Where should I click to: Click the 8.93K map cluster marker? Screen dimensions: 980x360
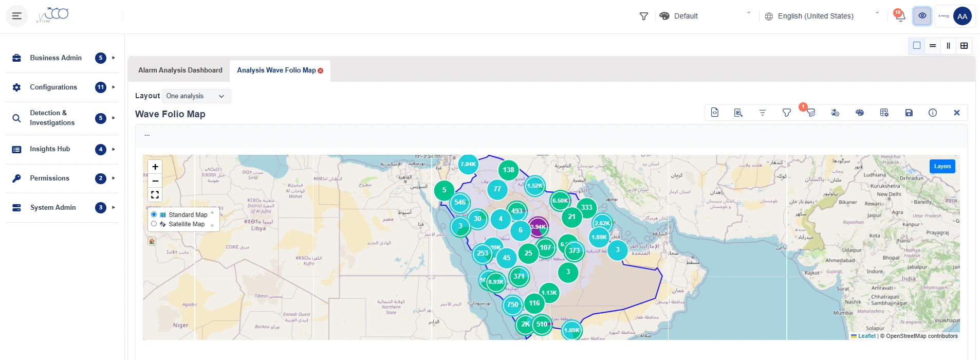[496, 282]
